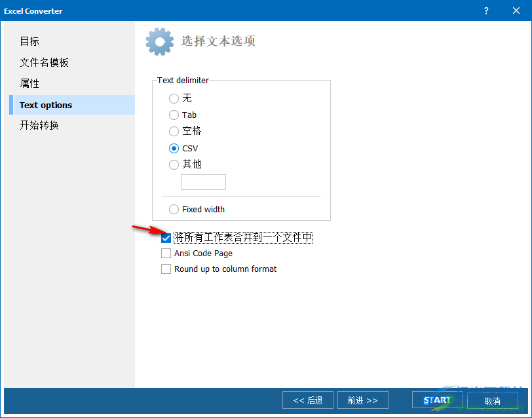Select the 无 delimiter radio button
This screenshot has height=418, width=532.
(x=174, y=98)
